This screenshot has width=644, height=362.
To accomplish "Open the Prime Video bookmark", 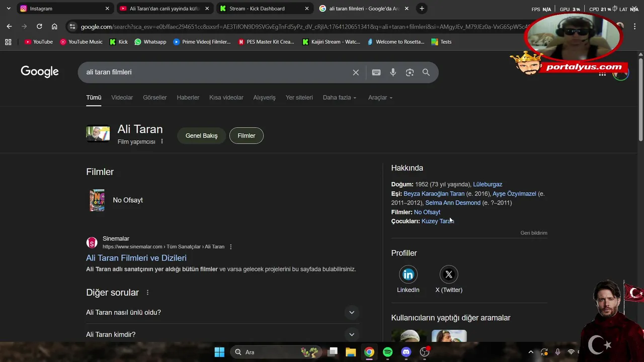I will pos(202,42).
